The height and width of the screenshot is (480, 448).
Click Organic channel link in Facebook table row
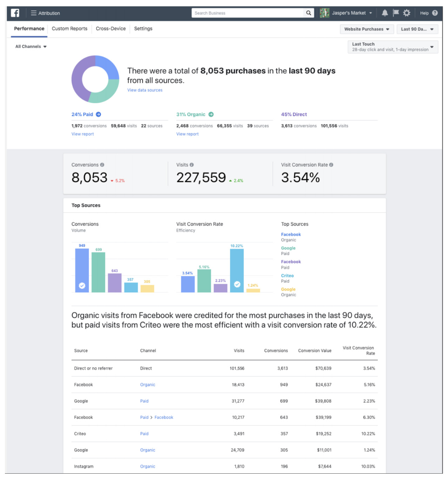coord(147,385)
